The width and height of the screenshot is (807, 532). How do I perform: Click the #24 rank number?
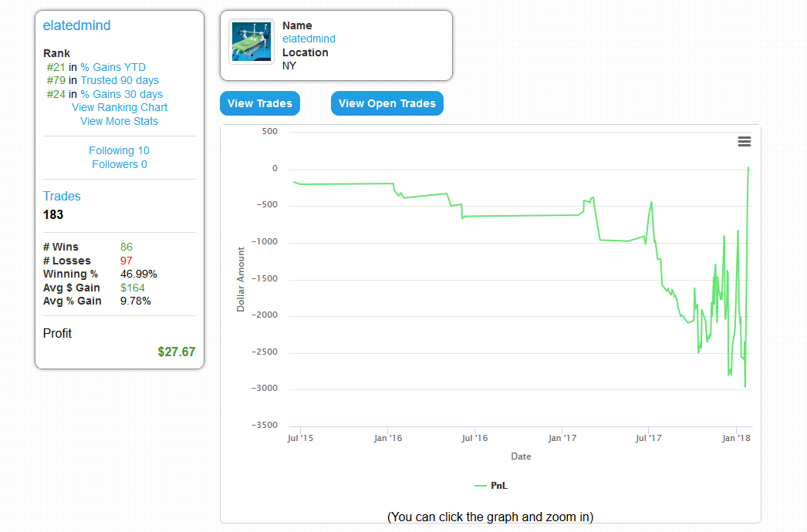coord(56,94)
